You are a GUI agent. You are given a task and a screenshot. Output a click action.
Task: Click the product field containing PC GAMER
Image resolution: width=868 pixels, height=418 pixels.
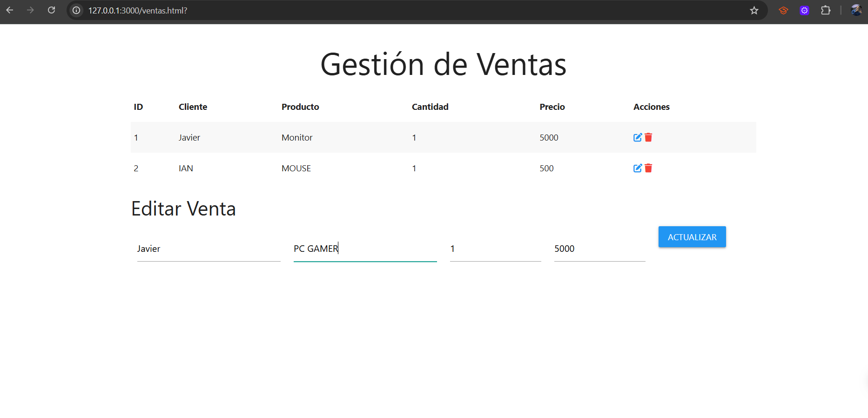365,249
